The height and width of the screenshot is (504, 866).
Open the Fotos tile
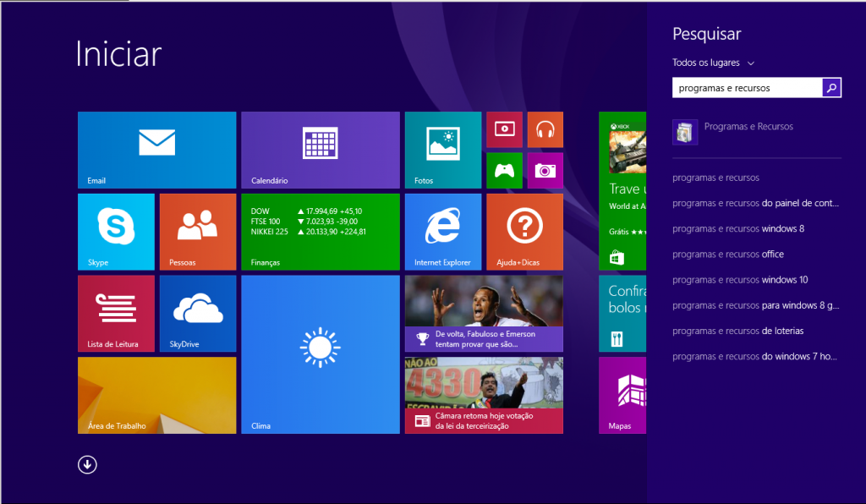pos(443,151)
